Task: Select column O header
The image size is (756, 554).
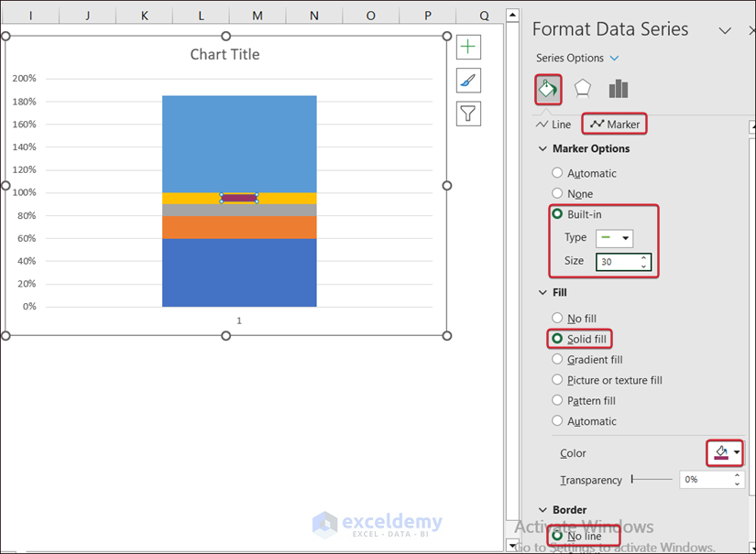Action: (x=370, y=16)
